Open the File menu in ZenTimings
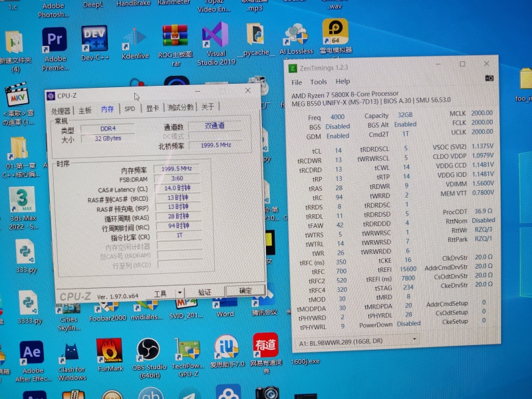 click(297, 82)
